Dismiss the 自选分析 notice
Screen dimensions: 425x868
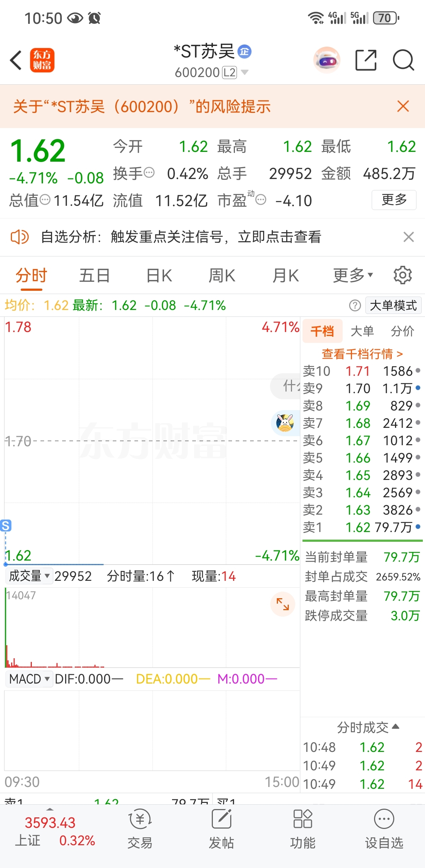409,237
